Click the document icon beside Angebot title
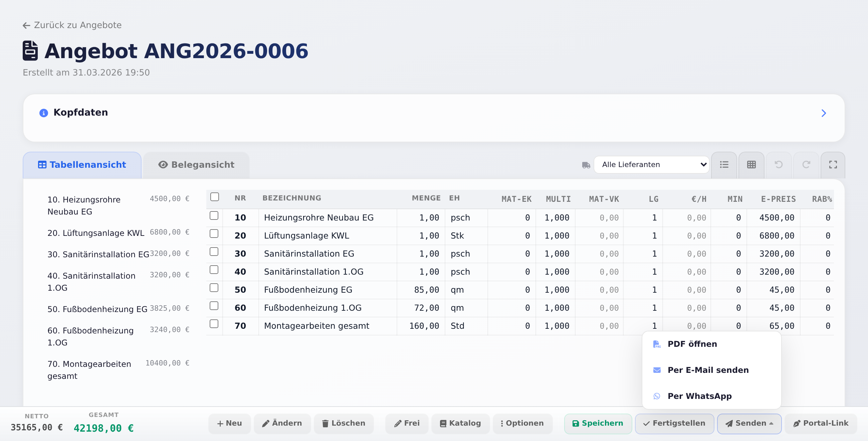Screen dimensions: 868x441 coord(30,50)
